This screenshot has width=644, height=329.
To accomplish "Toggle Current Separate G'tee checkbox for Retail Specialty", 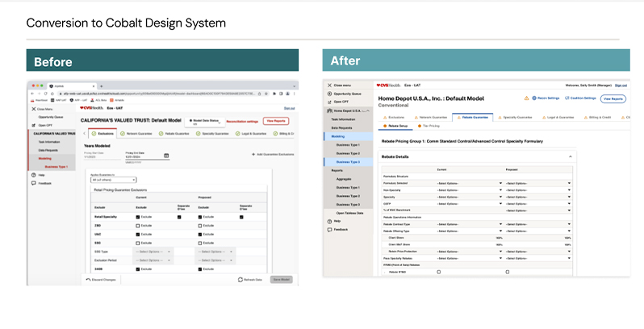I will coord(179,217).
